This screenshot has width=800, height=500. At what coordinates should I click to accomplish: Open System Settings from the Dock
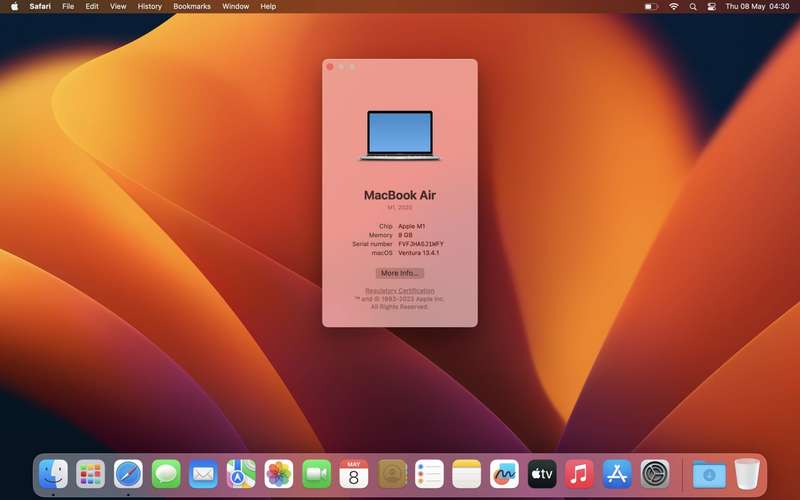pyautogui.click(x=655, y=474)
